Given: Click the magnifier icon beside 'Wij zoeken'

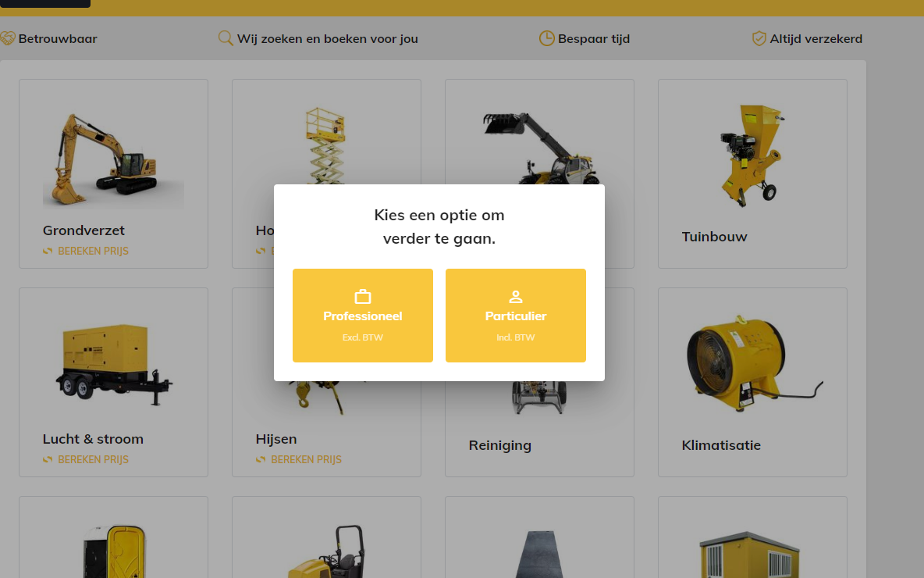Looking at the screenshot, I should (226, 38).
